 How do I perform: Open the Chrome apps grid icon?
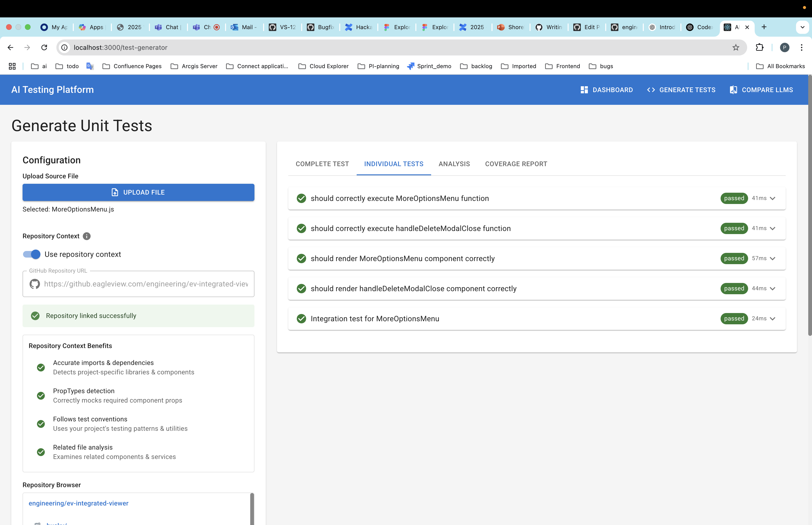click(12, 66)
